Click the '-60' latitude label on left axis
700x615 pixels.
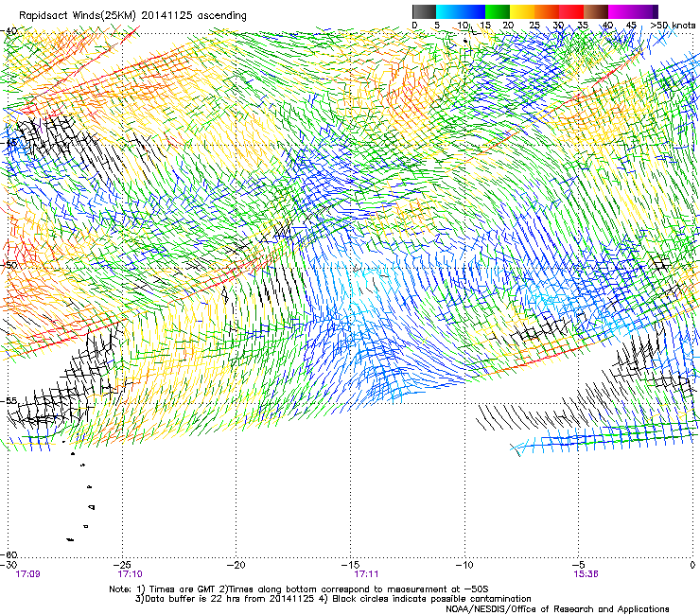[x=9, y=554]
